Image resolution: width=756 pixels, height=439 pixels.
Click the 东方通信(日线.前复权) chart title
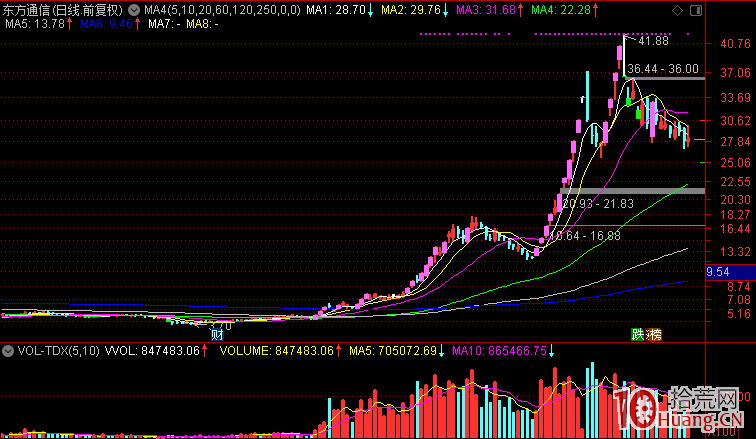[x=63, y=10]
